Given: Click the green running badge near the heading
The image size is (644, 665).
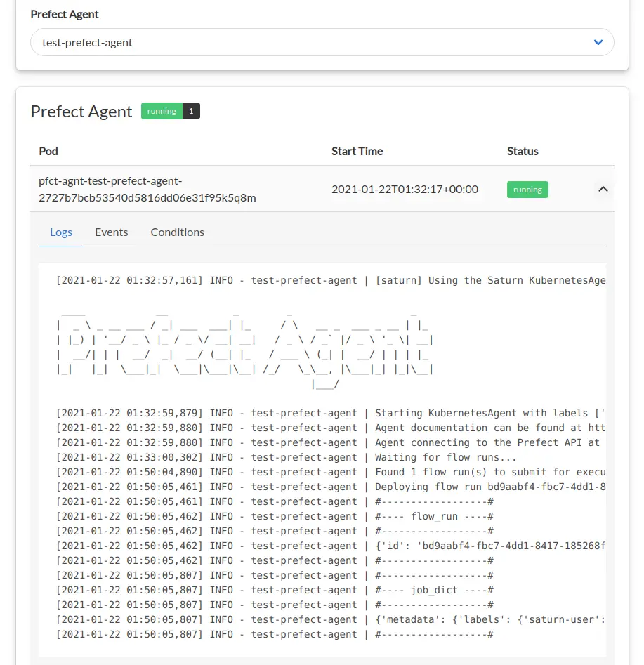Looking at the screenshot, I should [161, 110].
